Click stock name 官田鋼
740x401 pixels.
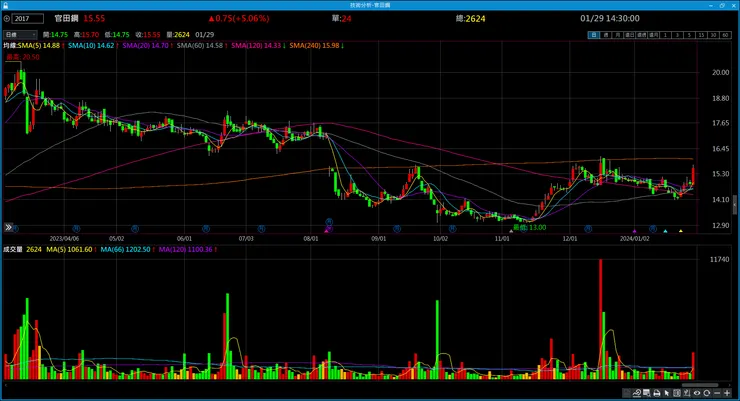66,18
